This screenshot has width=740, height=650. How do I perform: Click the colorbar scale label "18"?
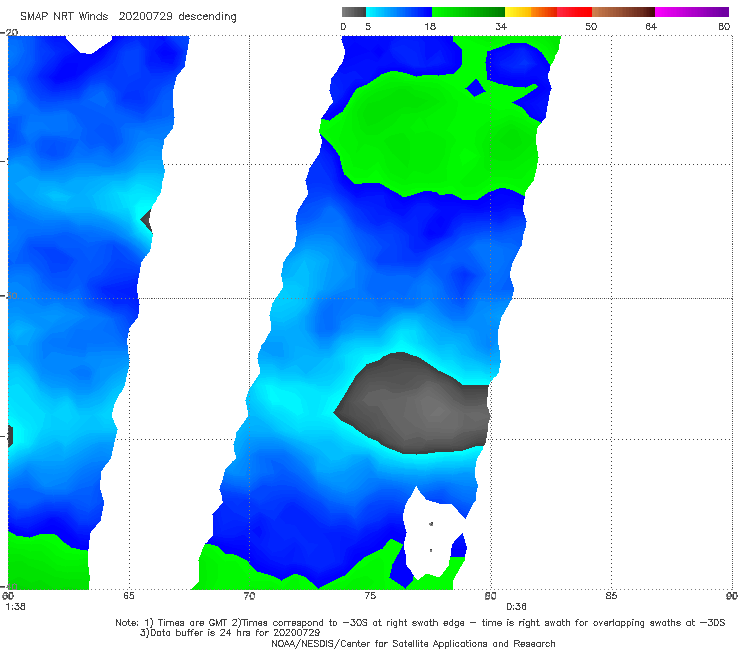[430, 27]
